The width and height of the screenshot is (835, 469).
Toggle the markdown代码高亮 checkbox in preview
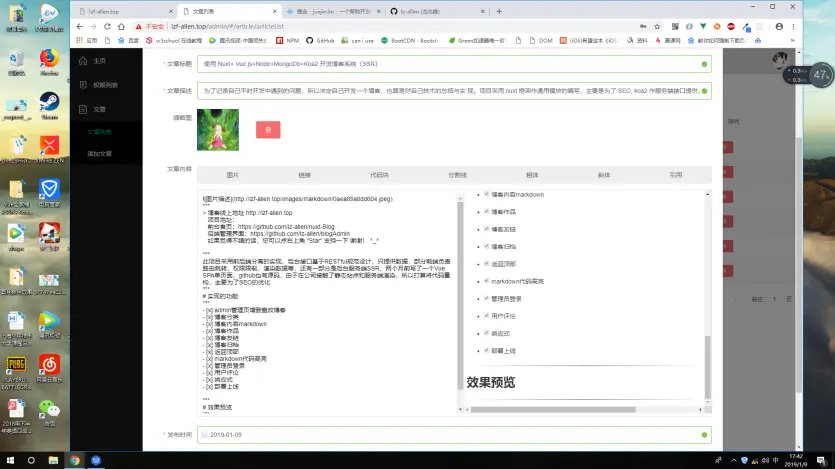point(487,281)
